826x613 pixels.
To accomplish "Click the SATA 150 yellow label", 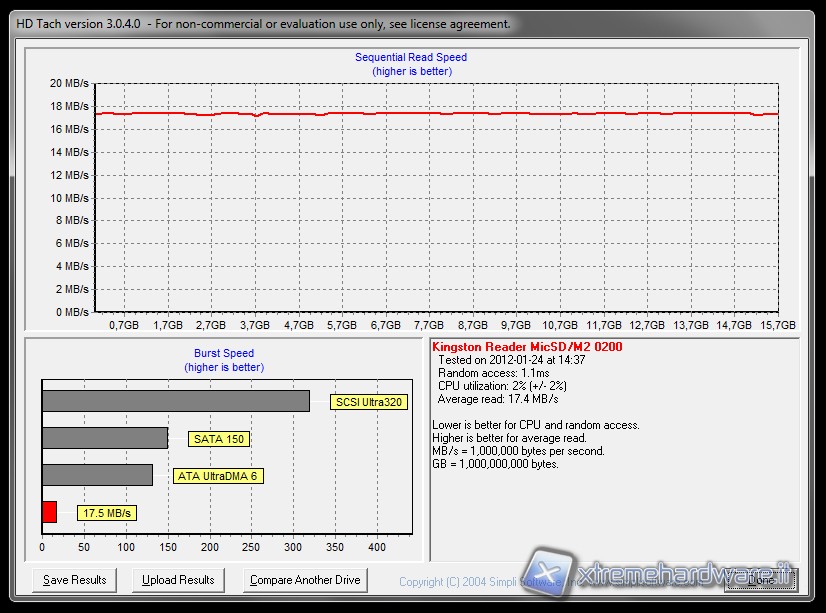I will point(219,439).
